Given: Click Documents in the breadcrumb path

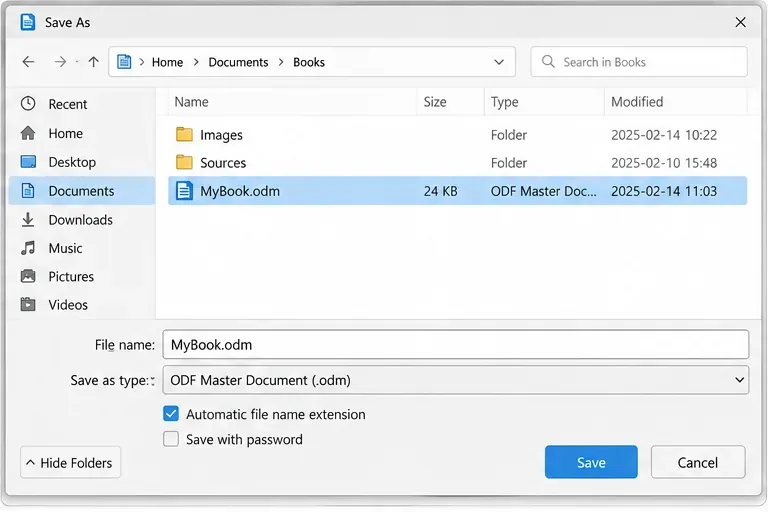Looking at the screenshot, I should coord(239,62).
